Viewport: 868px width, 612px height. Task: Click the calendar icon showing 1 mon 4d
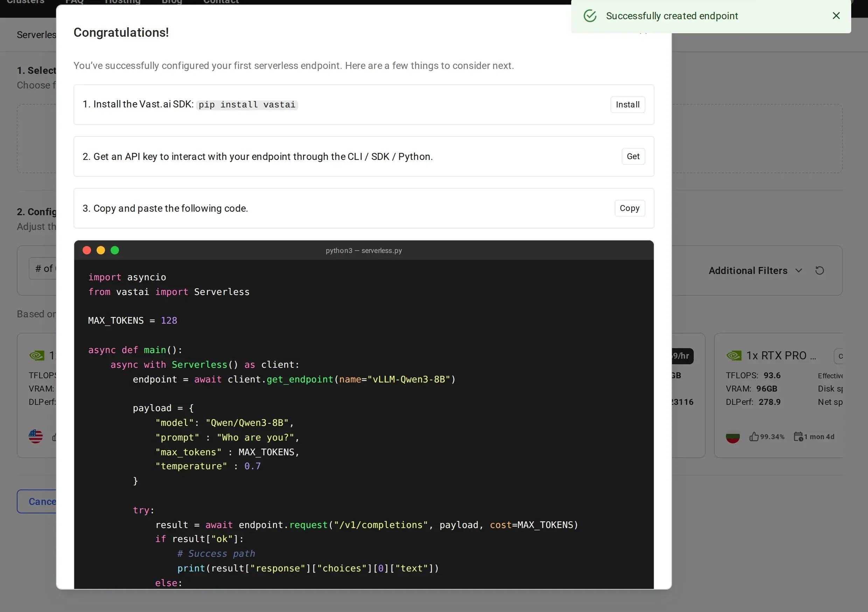tap(798, 437)
